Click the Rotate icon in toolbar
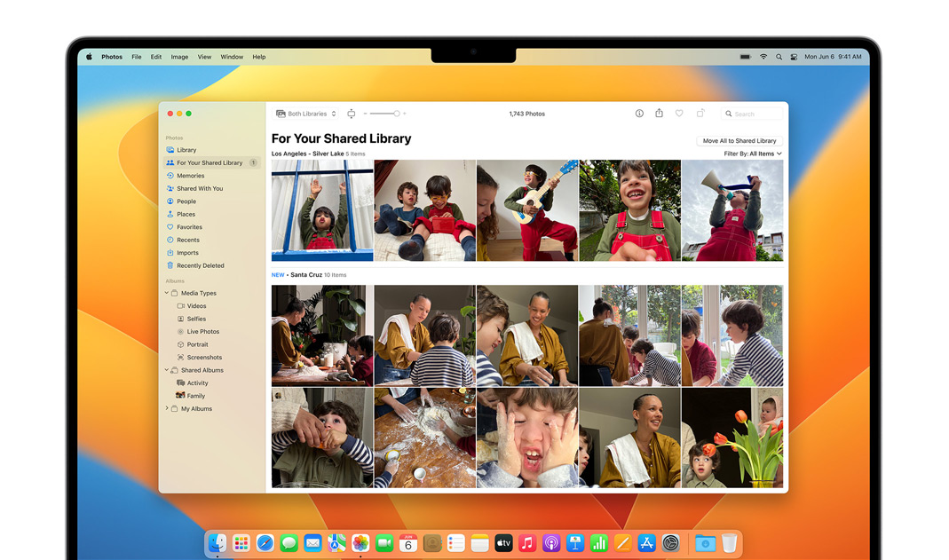The image size is (949, 560). coord(700,113)
